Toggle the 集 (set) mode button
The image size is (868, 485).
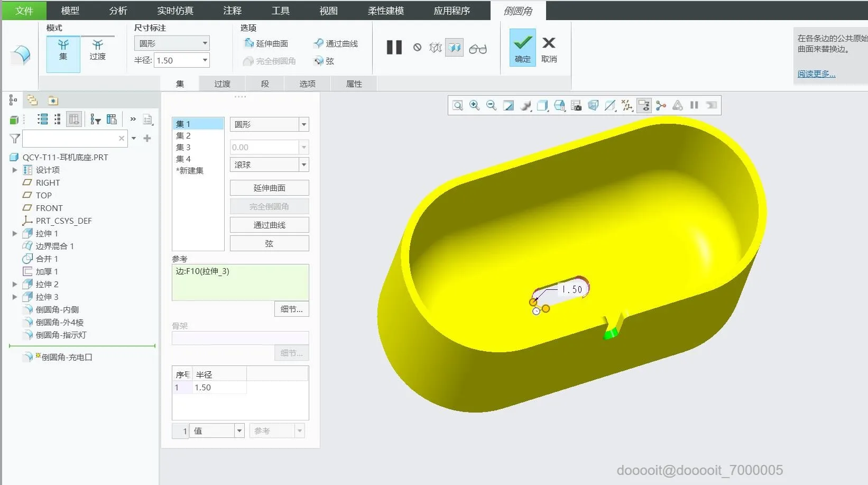pyautogui.click(x=63, y=50)
